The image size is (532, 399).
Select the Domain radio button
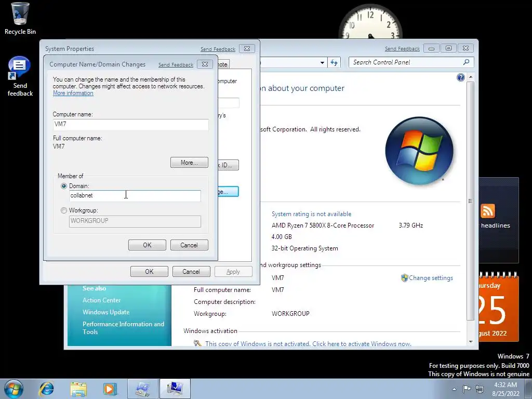[64, 186]
